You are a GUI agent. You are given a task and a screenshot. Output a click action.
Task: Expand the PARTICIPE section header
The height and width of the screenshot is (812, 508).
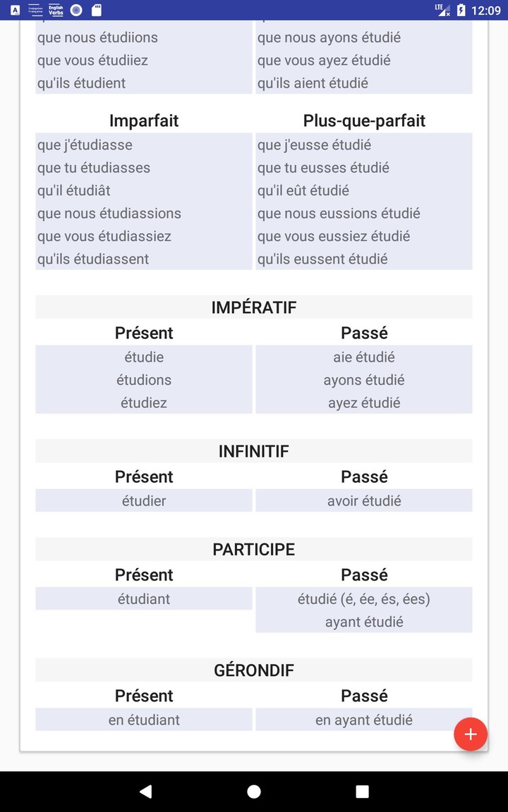coord(253,549)
